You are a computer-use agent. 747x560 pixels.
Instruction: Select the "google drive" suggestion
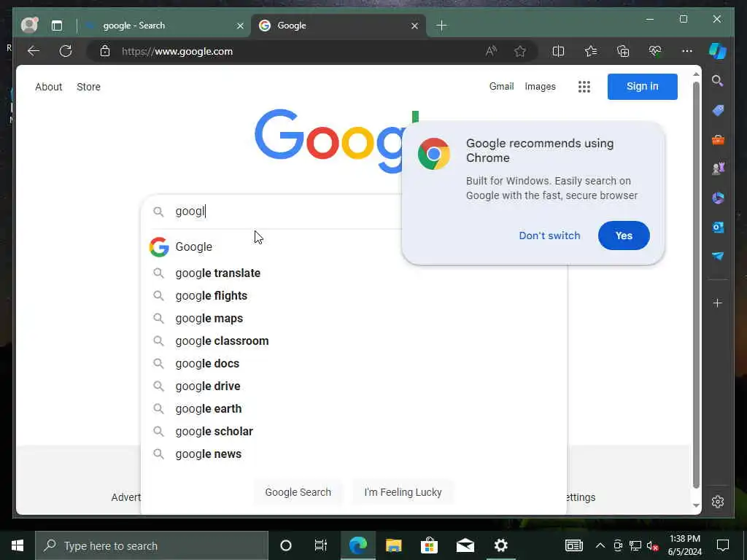pyautogui.click(x=354, y=386)
